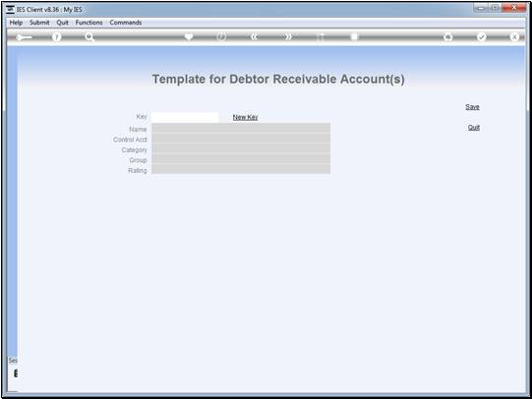The height and width of the screenshot is (399, 532).
Task: Click the New Key link
Action: (245, 117)
